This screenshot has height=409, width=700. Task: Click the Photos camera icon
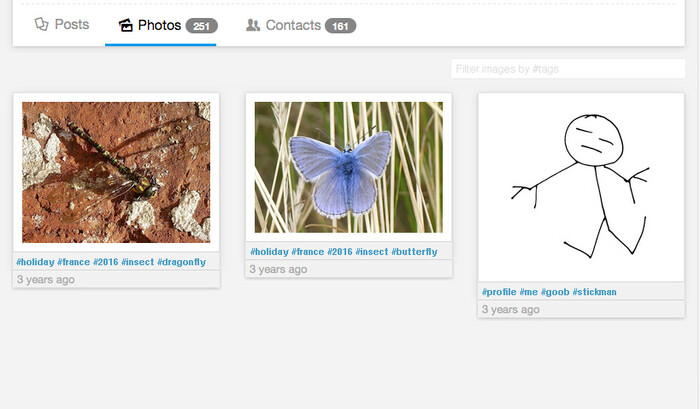click(x=126, y=26)
